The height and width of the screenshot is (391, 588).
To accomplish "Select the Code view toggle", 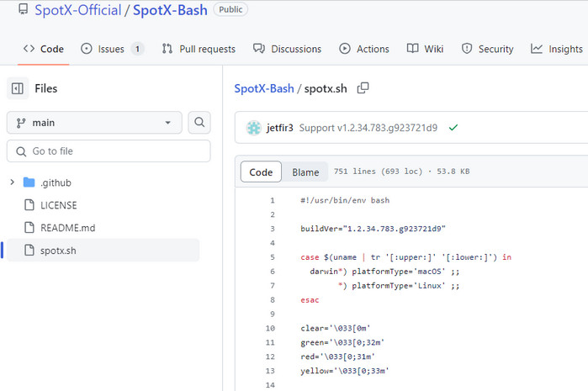I will [261, 172].
